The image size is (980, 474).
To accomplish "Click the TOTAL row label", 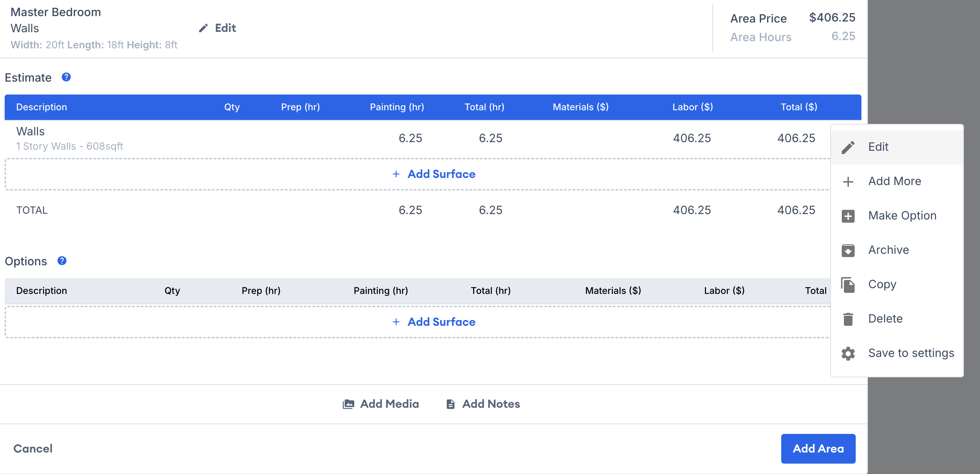I will pyautogui.click(x=32, y=210).
